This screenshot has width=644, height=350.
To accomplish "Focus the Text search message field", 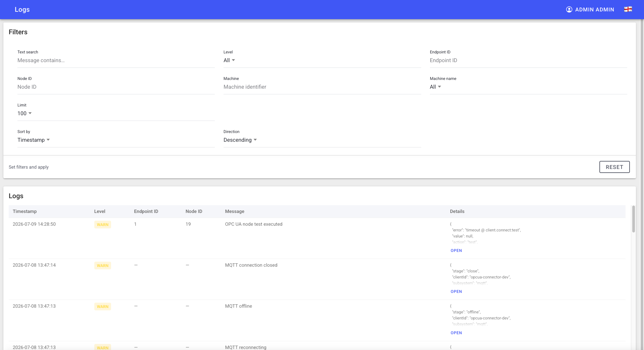I will [x=116, y=60].
